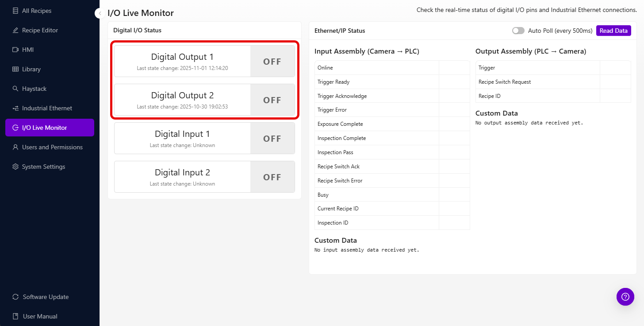Open the All Recipes section

[x=37, y=10]
